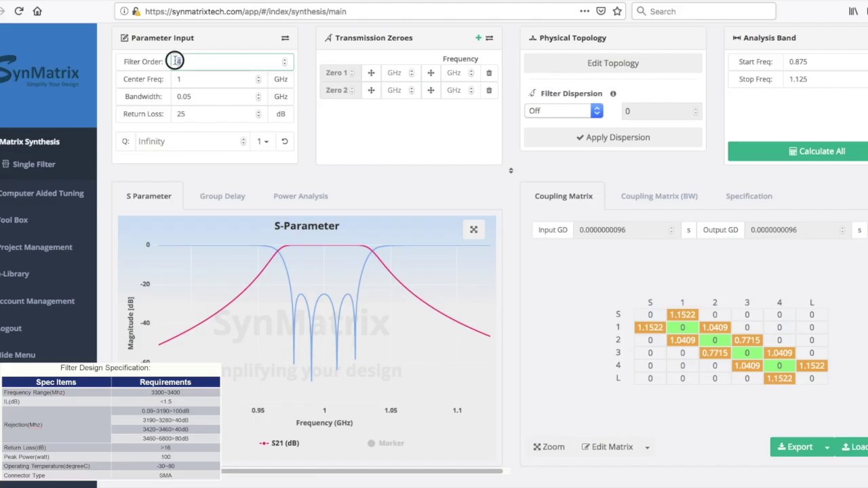Delete Zero 1 with trash icon
This screenshot has width=868, height=488.
pos(489,73)
